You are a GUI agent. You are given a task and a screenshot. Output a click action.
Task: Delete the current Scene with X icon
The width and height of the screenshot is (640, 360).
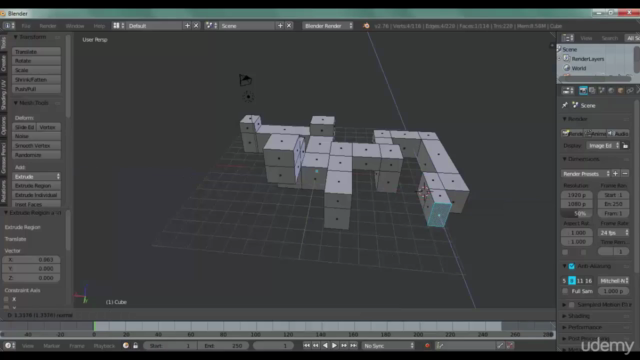[289, 26]
